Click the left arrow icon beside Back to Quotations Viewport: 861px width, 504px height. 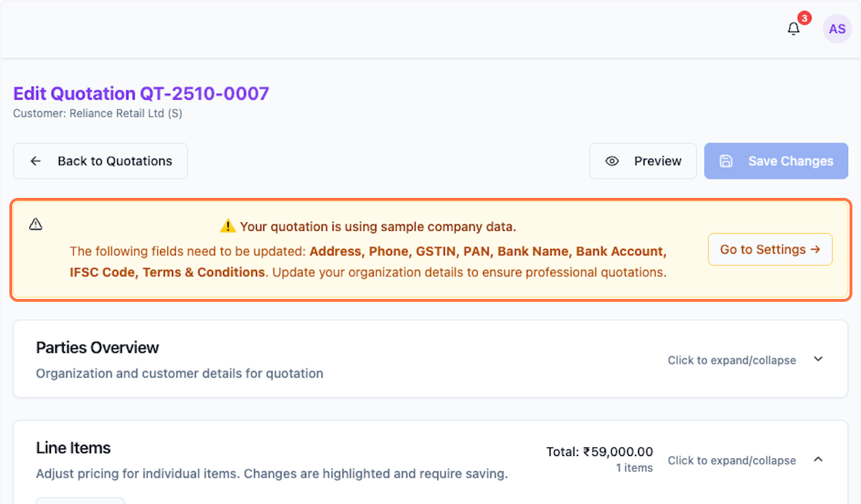coord(35,161)
